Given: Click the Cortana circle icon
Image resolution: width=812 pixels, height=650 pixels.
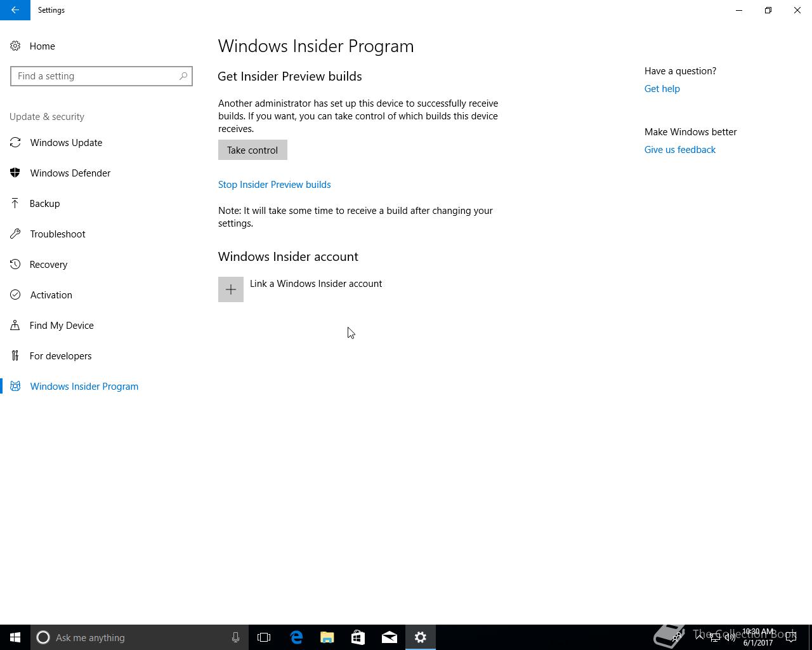Looking at the screenshot, I should [43, 637].
